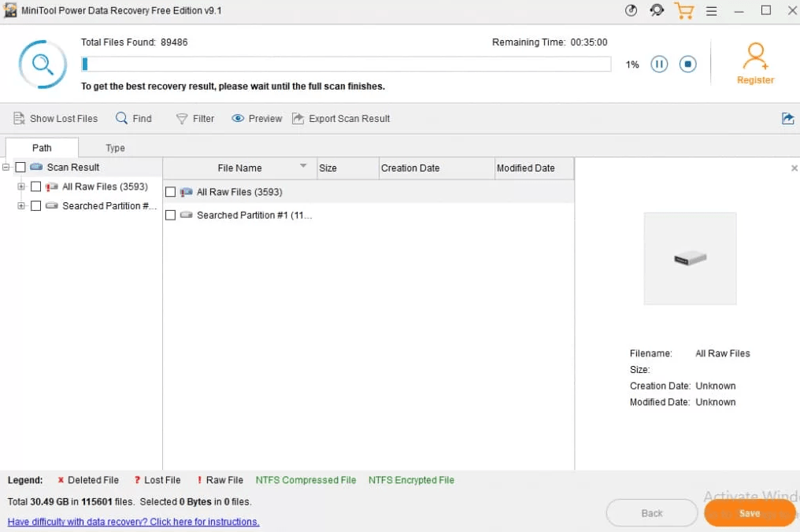
Task: Open the hamburger menu icon
Action: coord(711,11)
